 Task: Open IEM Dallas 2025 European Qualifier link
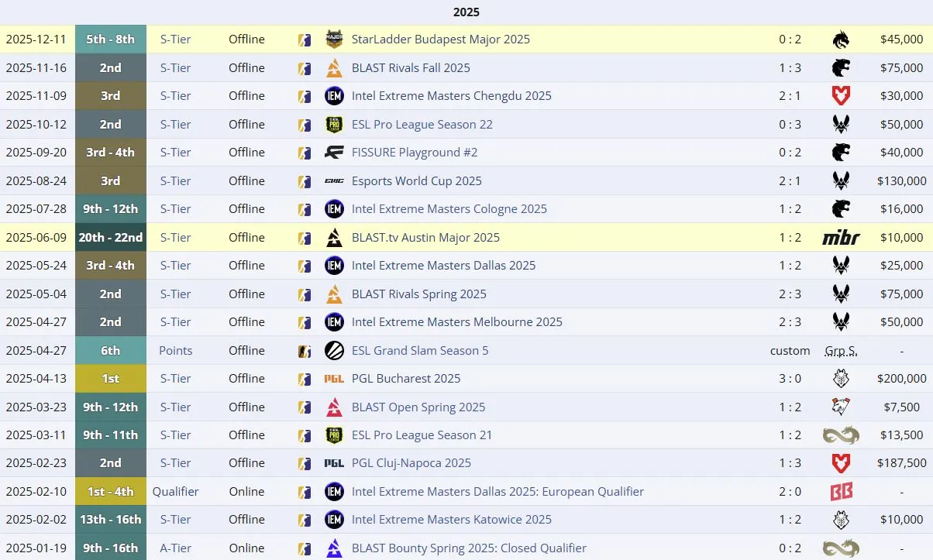tap(497, 492)
